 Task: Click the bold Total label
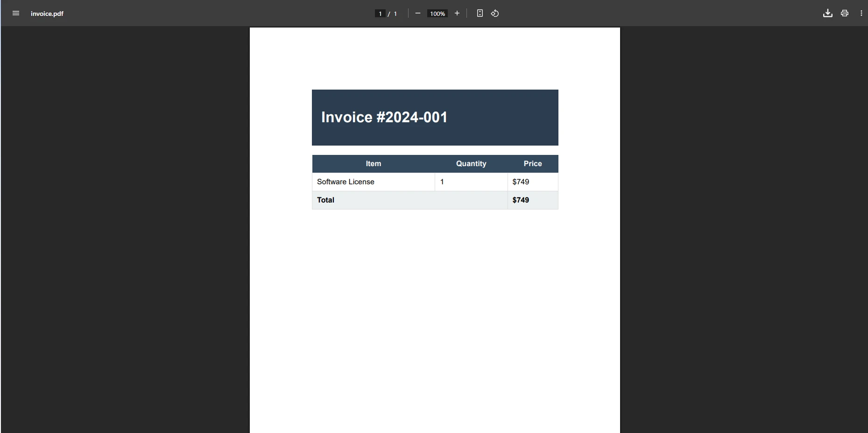pos(325,200)
